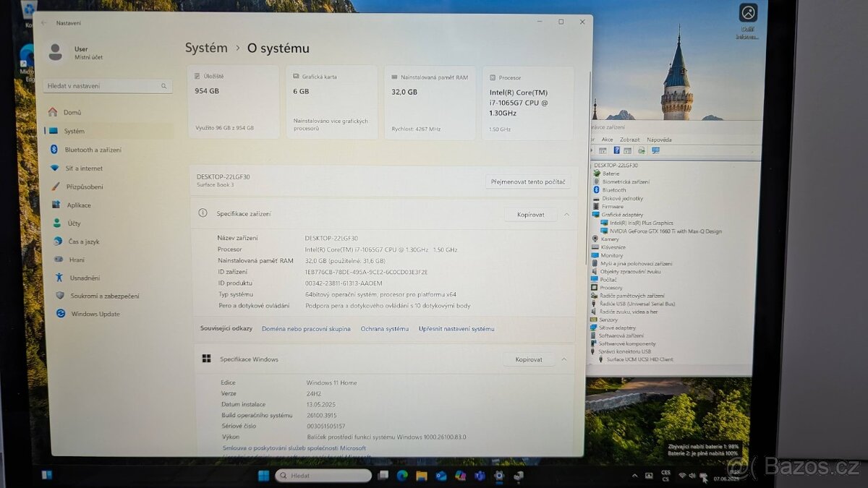
Task: Click Přejmenovat tento počítač button
Action: click(527, 181)
